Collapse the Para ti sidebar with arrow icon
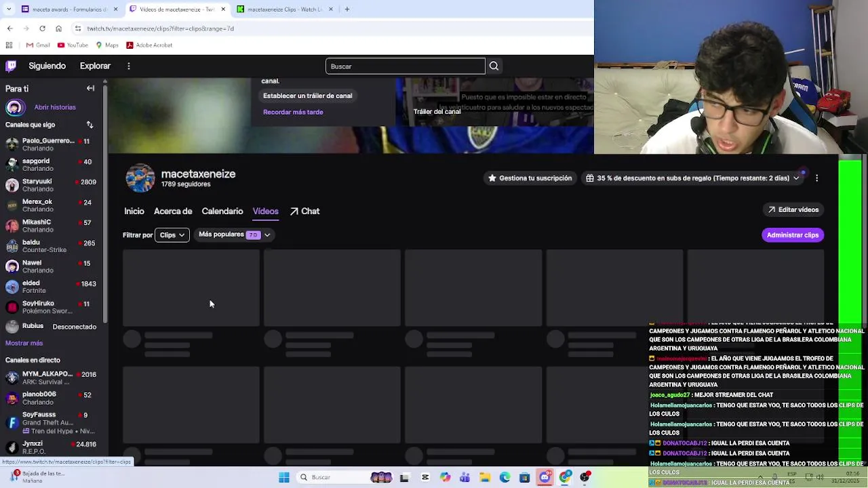The width and height of the screenshot is (868, 488). 90,88
